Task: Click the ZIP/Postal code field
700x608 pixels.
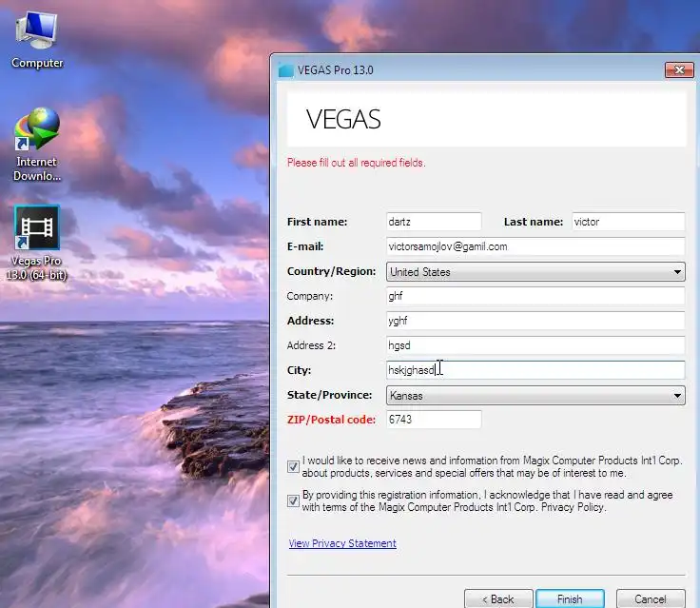Action: click(434, 420)
